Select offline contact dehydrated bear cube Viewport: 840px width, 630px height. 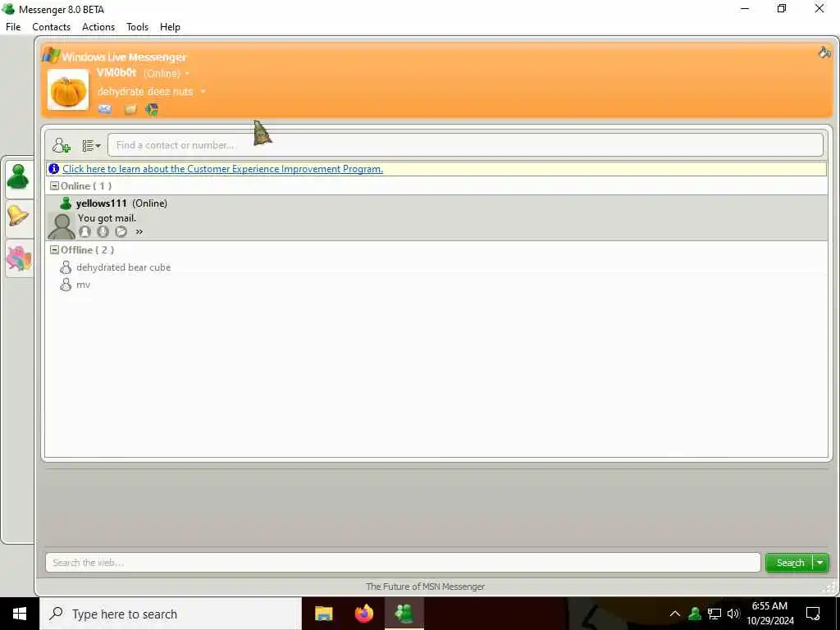[x=124, y=267]
